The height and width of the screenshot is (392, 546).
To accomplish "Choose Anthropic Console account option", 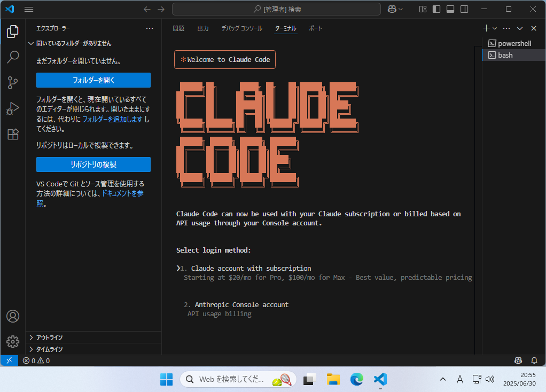I will 241,304.
